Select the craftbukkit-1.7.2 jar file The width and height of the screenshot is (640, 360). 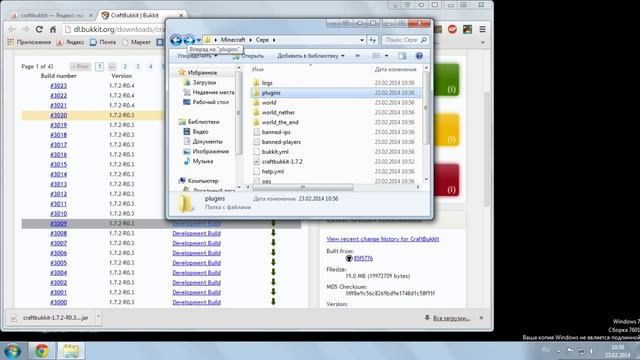pos(282,161)
